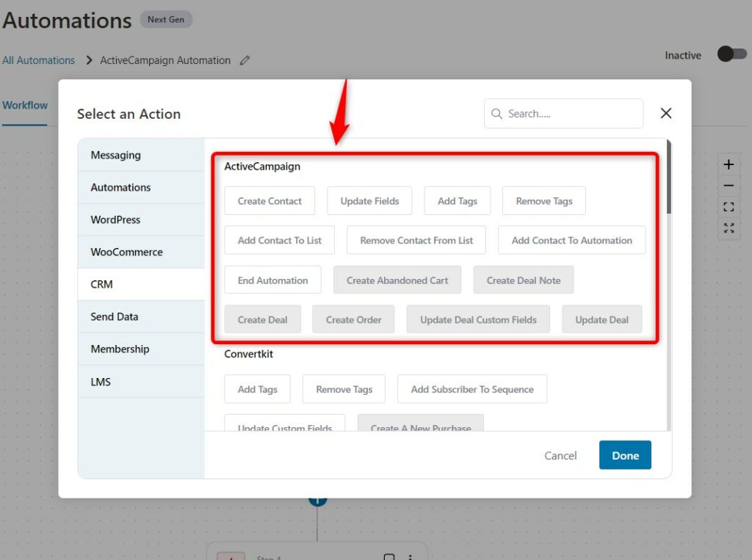
Task: Choose Create A New Purchase action
Action: tap(421, 423)
